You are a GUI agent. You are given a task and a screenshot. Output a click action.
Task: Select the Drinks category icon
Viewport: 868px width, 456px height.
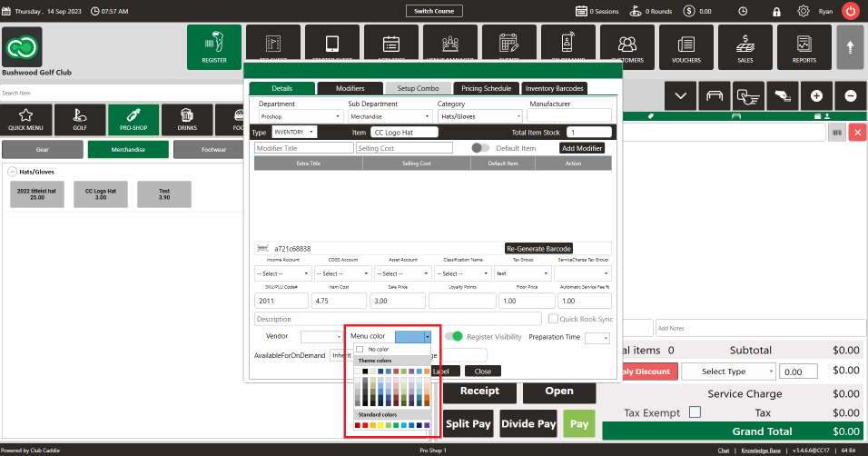tap(187, 119)
